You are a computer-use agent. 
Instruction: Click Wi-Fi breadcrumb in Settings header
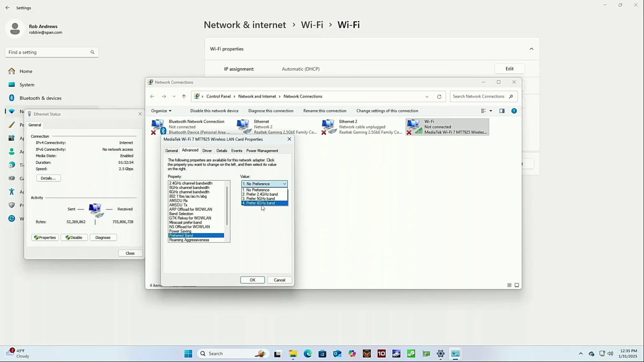pos(312,25)
